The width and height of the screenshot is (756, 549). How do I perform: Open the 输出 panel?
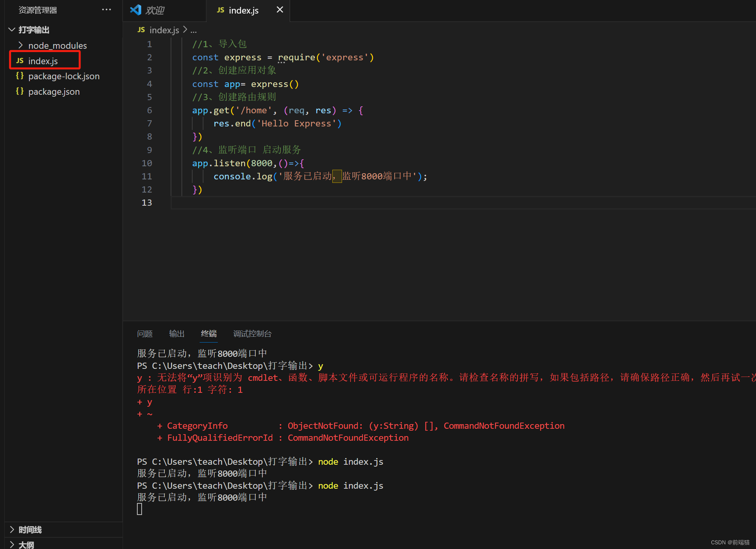[177, 334]
